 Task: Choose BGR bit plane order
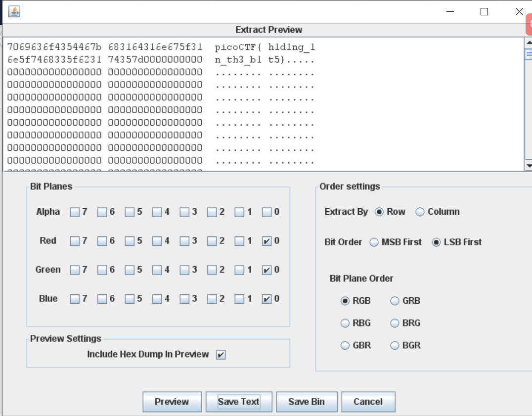[x=395, y=346]
